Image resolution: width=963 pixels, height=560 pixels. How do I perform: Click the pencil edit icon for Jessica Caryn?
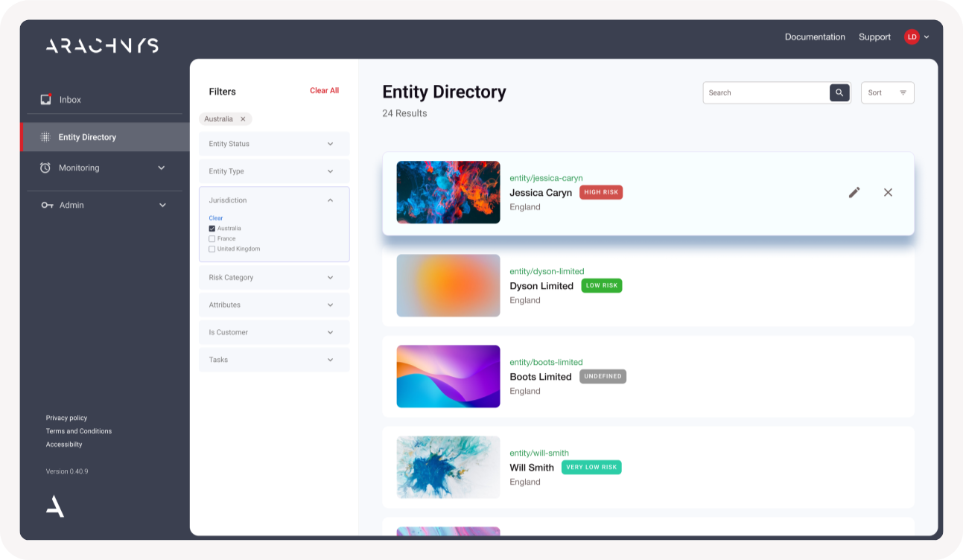[854, 192]
